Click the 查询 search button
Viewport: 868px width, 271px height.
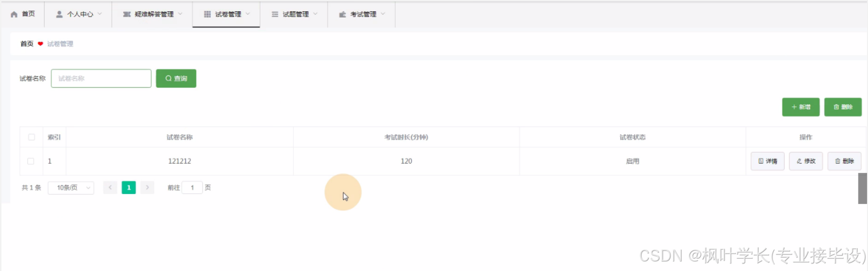[x=176, y=78]
